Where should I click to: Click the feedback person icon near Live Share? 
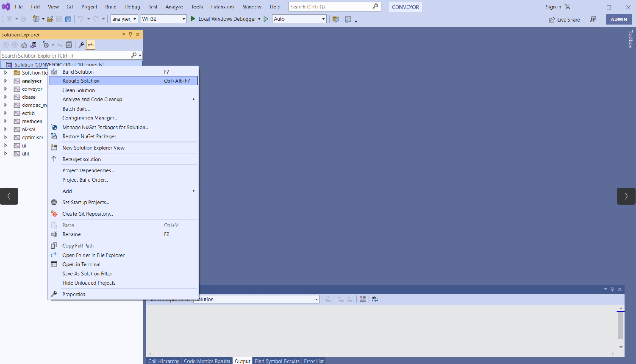point(593,19)
